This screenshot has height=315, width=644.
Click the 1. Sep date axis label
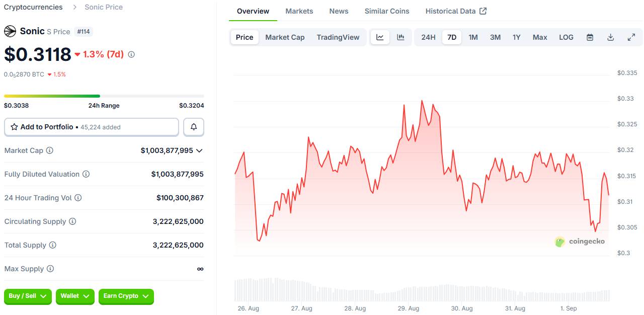tap(568, 308)
